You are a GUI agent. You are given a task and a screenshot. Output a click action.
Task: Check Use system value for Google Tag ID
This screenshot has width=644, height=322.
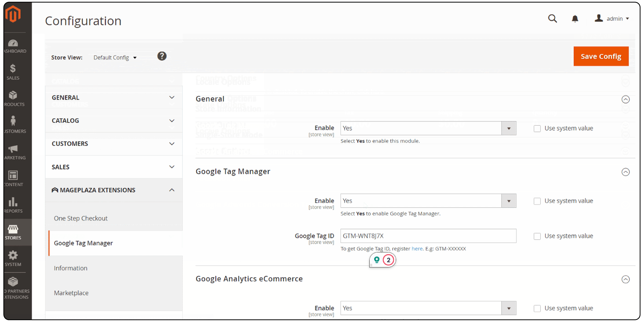tap(537, 236)
